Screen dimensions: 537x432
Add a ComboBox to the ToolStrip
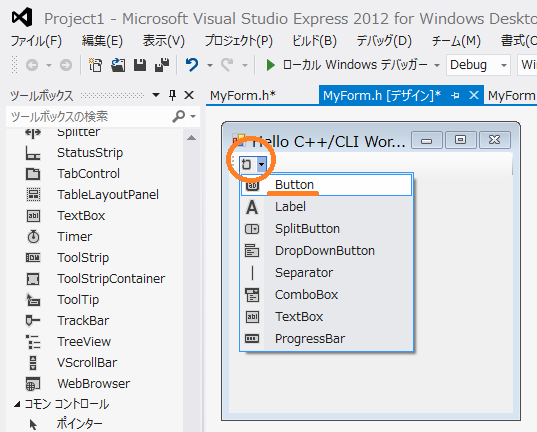pyautogui.click(x=326, y=295)
